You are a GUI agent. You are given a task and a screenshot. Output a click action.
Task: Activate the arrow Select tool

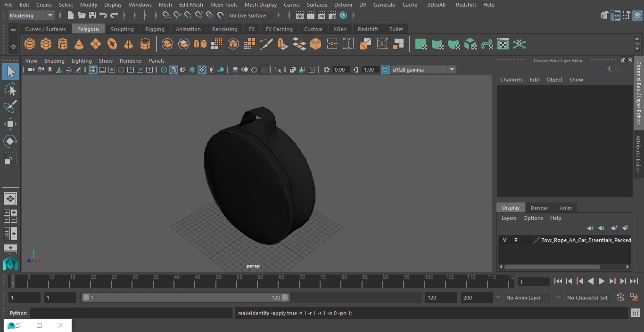pyautogui.click(x=10, y=72)
